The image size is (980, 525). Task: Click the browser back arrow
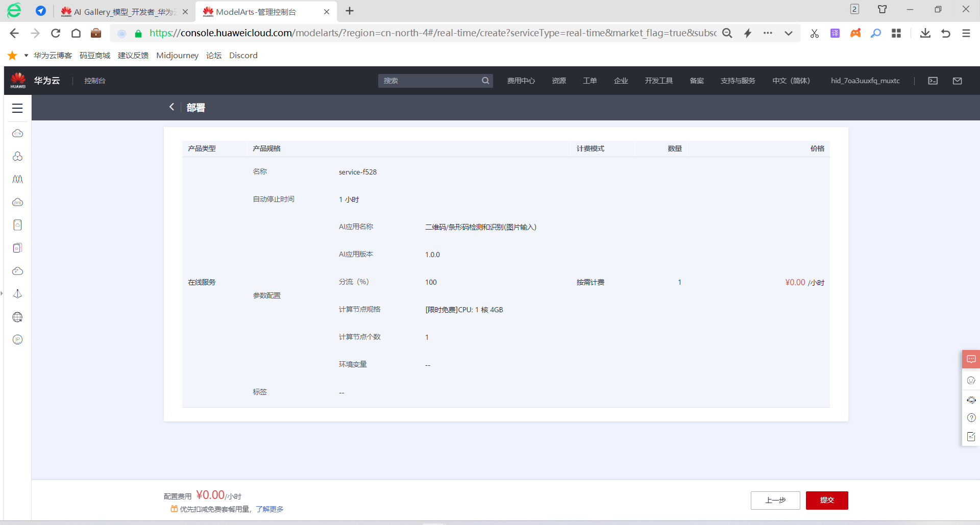(14, 33)
